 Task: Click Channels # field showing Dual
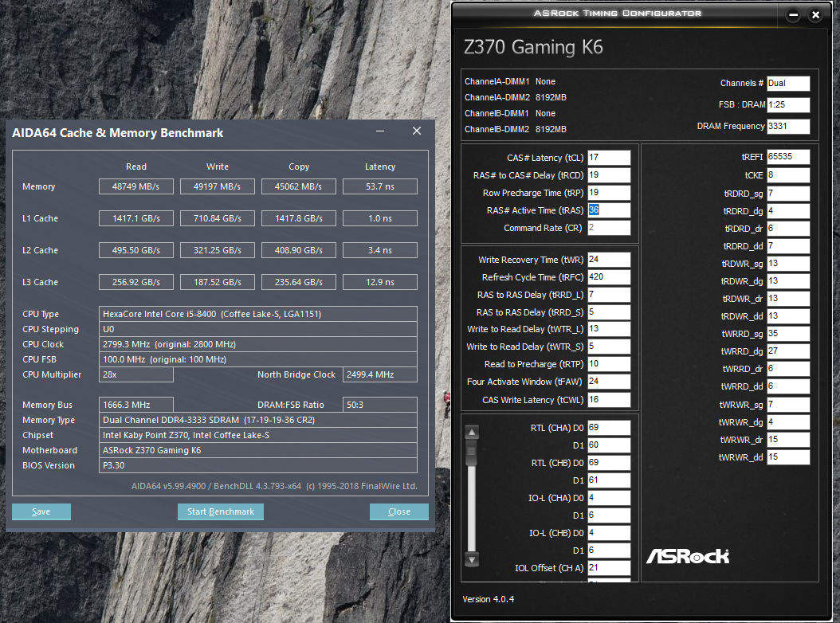788,84
